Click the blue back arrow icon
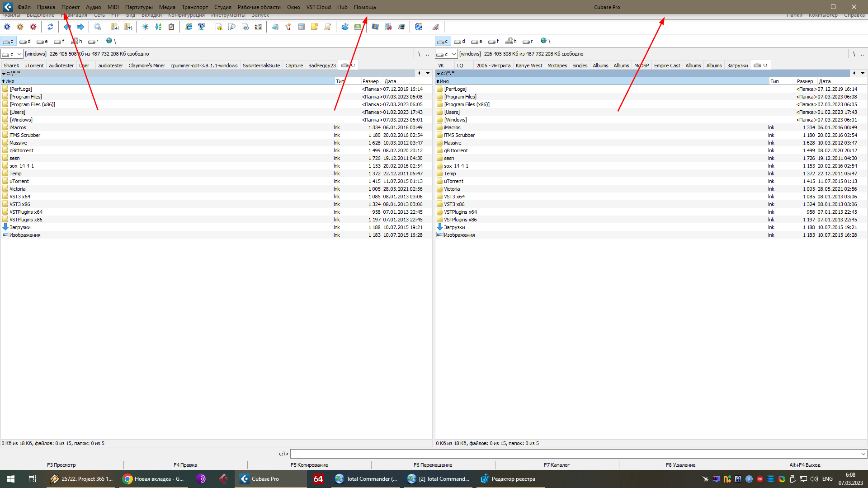This screenshot has width=868, height=488. 67,27
